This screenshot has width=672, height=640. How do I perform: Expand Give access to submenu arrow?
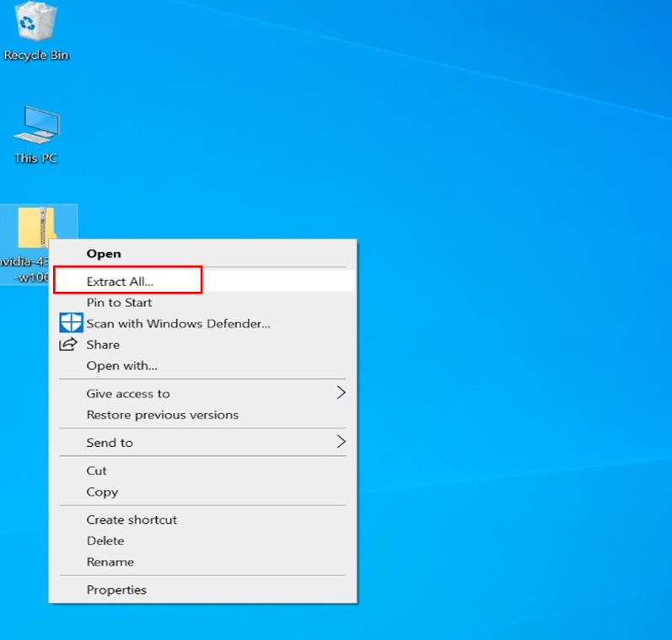pos(341,393)
